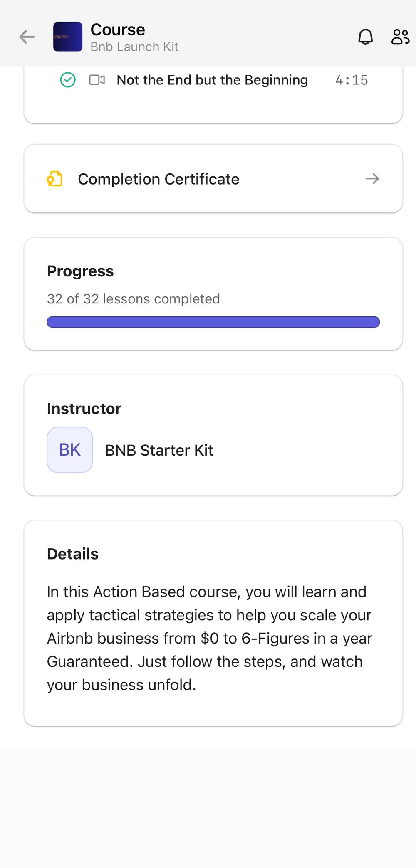Screen dimensions: 416x868
Task: Open notifications with the bell icon
Action: pyautogui.click(x=366, y=37)
